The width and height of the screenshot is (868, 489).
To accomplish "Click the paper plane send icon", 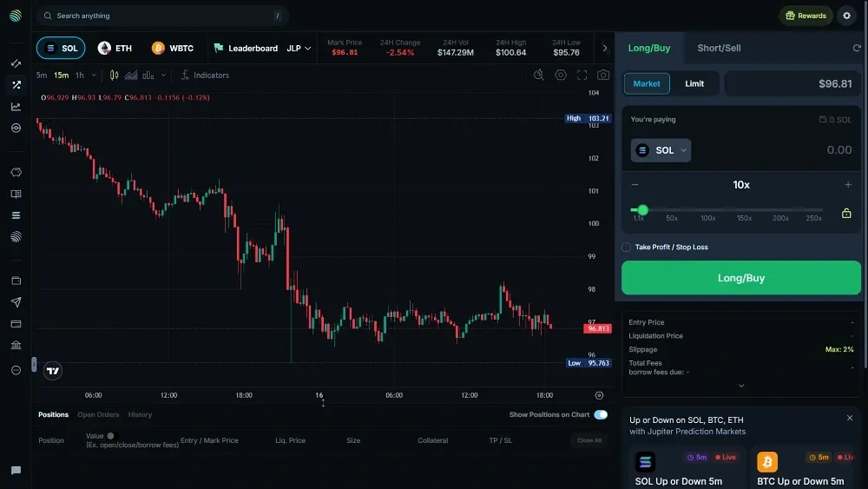I will point(16,302).
